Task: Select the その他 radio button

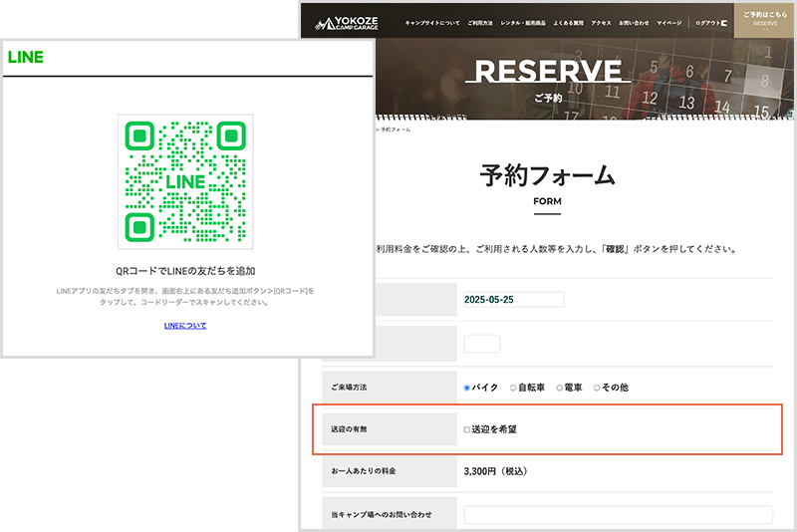Action: 597,388
